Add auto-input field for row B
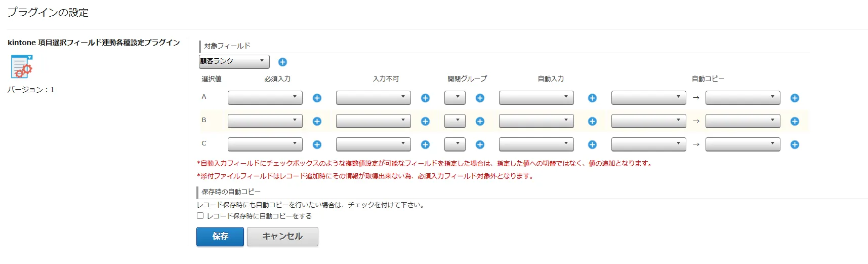 [592, 121]
